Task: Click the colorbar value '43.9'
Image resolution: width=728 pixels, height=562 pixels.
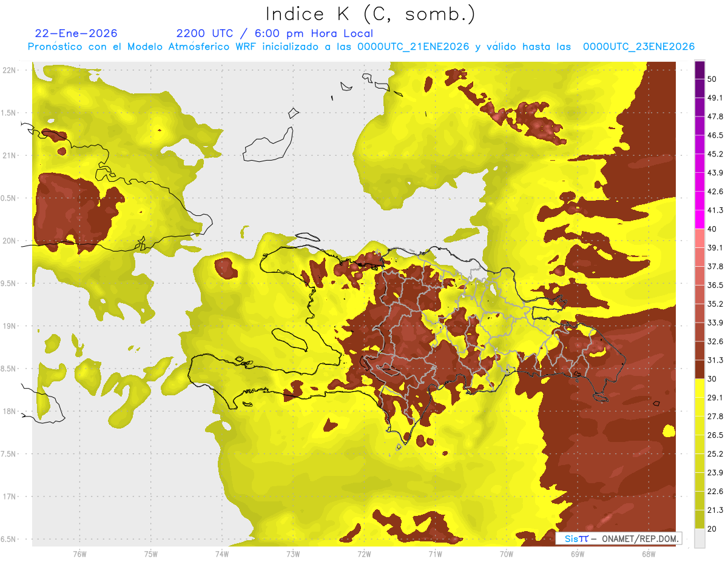Action: [715, 173]
